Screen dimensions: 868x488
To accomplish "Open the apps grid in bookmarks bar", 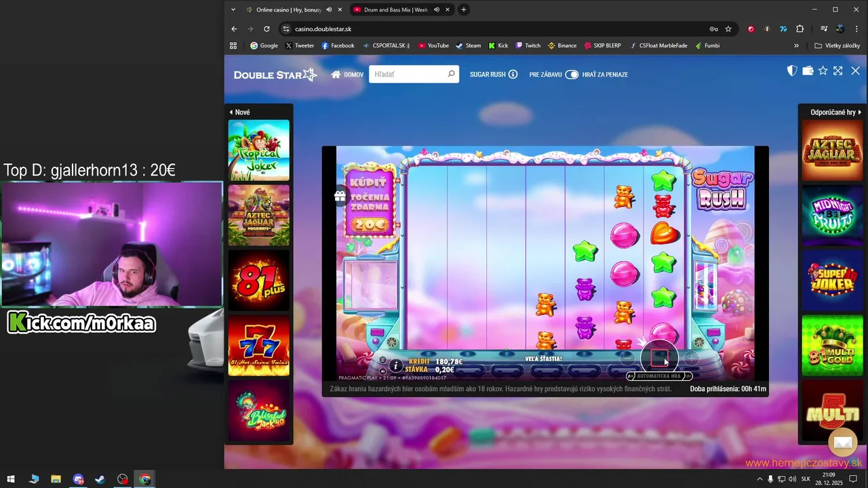I will point(233,45).
